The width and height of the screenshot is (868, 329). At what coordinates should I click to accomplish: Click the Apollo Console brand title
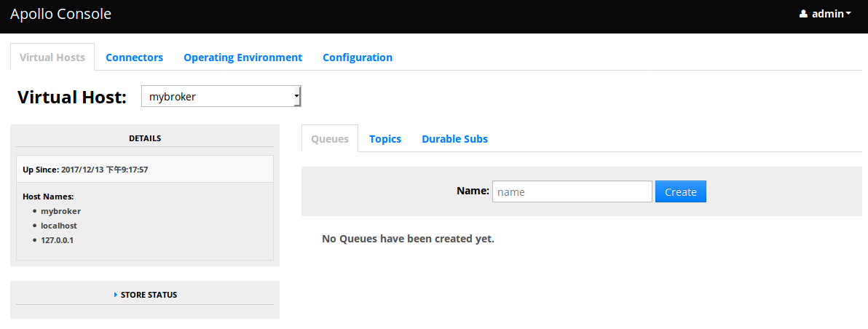(x=60, y=14)
